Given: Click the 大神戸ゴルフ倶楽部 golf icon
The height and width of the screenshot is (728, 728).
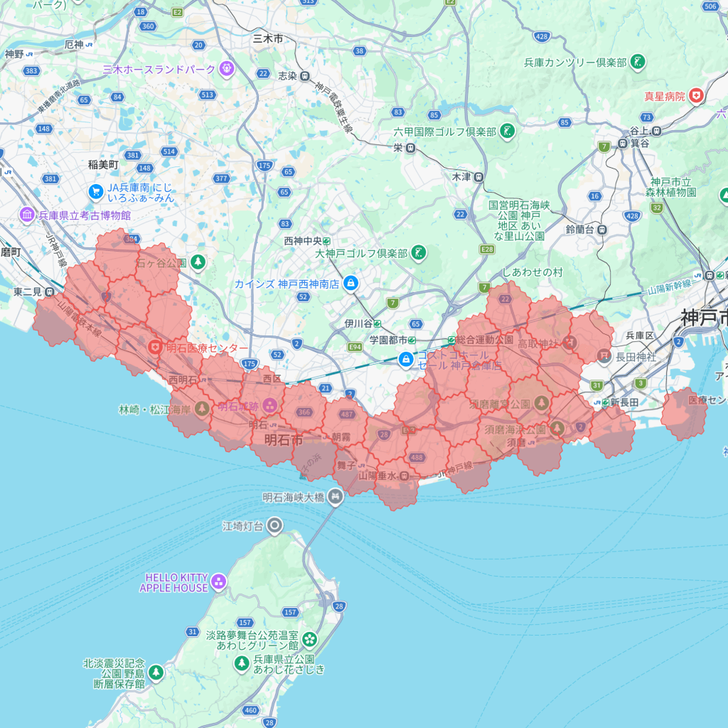Looking at the screenshot, I should pos(419,253).
